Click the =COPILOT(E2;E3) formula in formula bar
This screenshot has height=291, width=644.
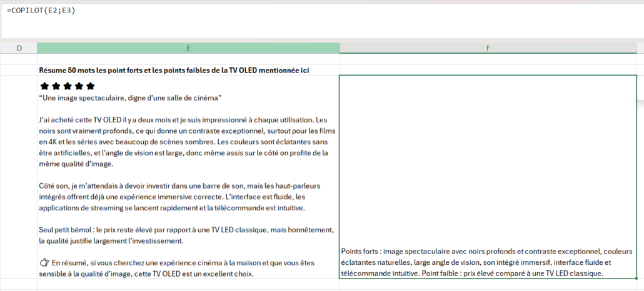pyautogui.click(x=41, y=11)
